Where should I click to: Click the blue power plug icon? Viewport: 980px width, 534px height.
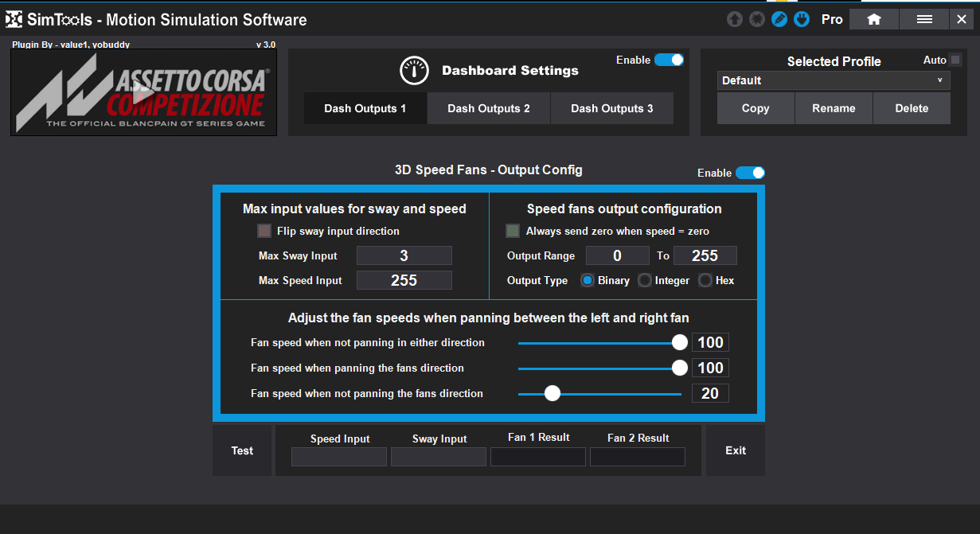(x=802, y=19)
